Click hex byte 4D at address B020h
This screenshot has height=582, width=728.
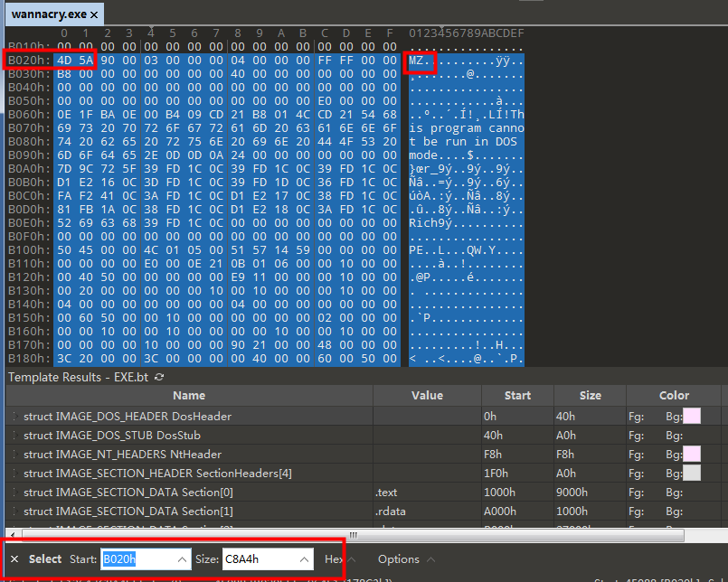64,61
